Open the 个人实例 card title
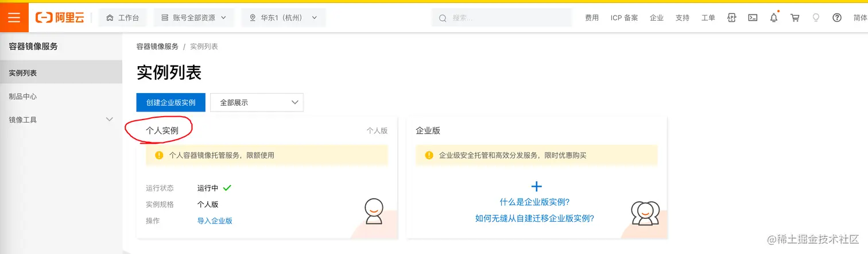This screenshot has width=868, height=254. 162,130
